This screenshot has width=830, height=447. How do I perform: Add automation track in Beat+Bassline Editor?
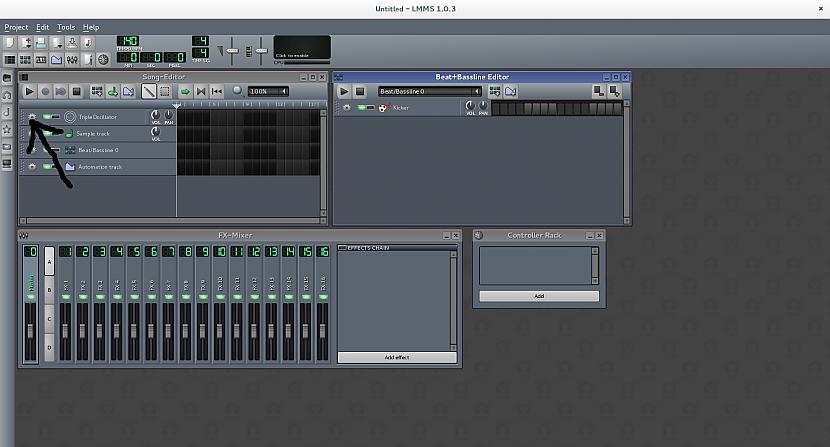(x=511, y=92)
